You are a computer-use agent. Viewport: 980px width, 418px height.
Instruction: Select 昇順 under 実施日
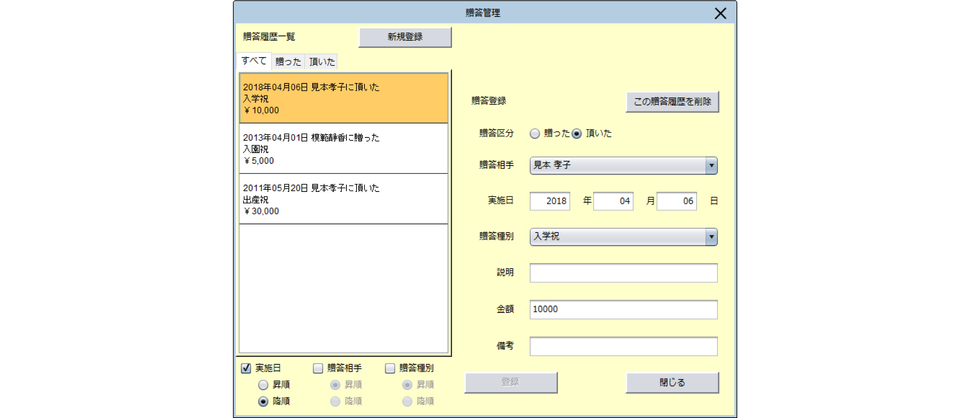263,385
